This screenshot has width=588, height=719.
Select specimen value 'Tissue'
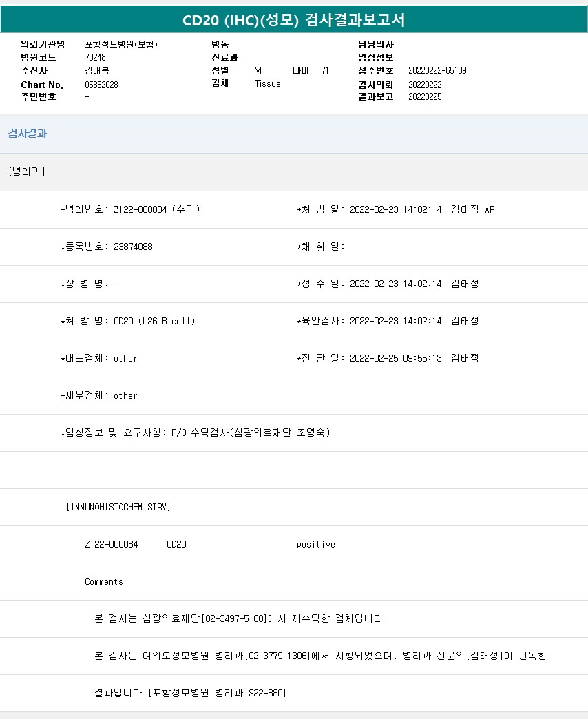tap(267, 83)
